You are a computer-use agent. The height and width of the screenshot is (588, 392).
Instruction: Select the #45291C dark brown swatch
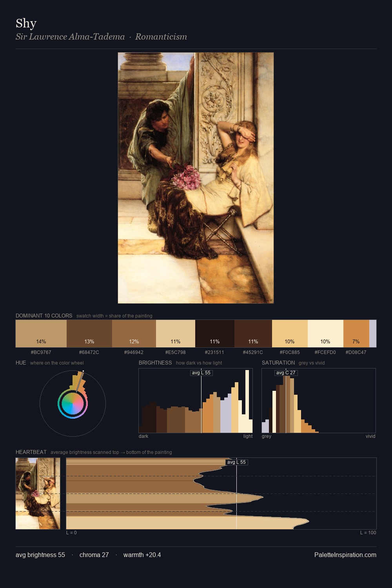(x=253, y=334)
